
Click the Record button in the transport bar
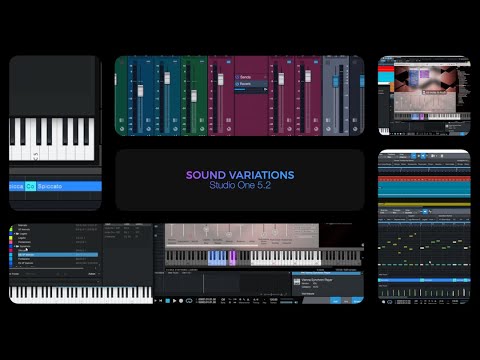click(x=181, y=301)
